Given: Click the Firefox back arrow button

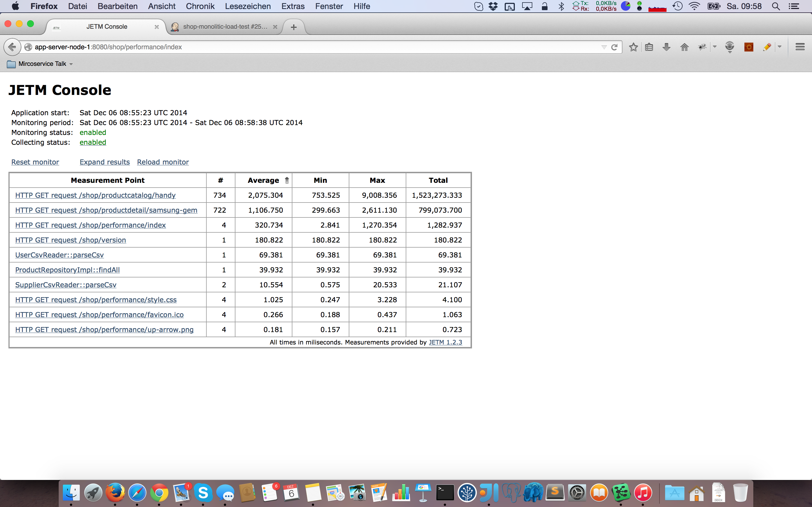Looking at the screenshot, I should coord(12,47).
